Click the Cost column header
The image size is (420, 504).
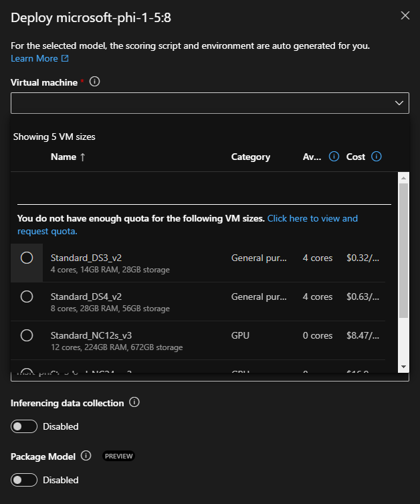(x=355, y=157)
